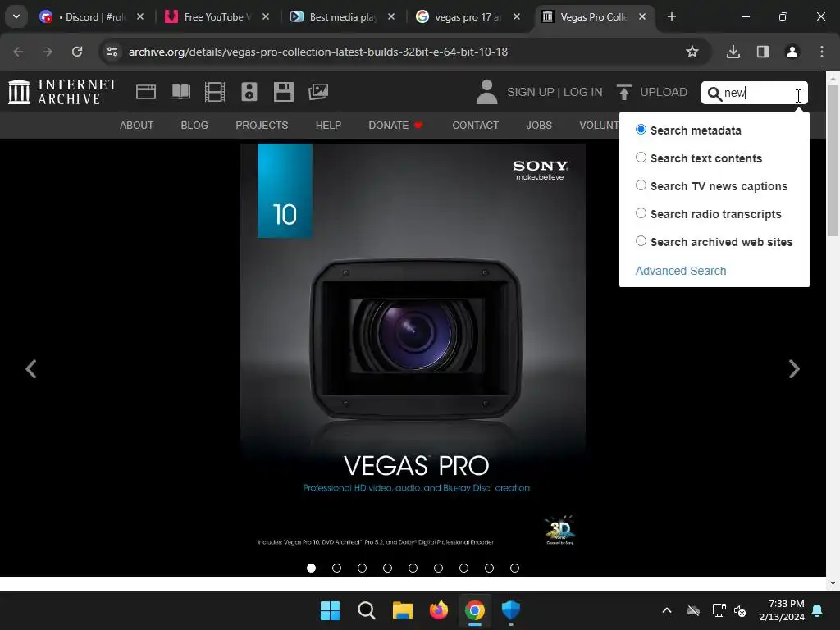Screen dimensions: 840x630
Task: Open taskbar Search
Action: pyautogui.click(x=367, y=610)
